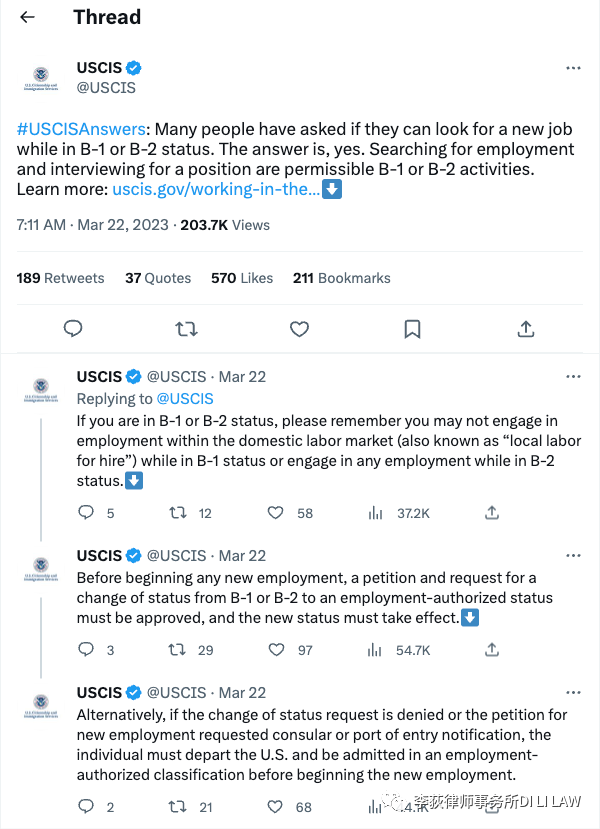The height and width of the screenshot is (829, 600).
Task: Open more options on the main tweet
Action: [573, 68]
